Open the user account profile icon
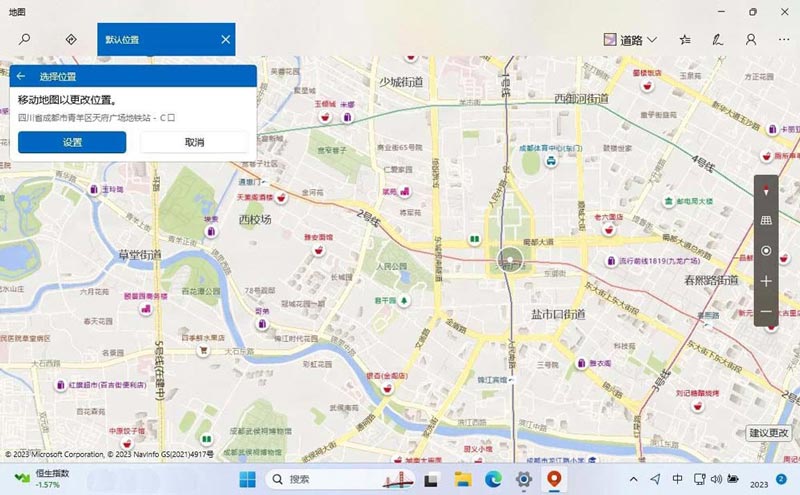This screenshot has width=800, height=495. click(x=750, y=40)
